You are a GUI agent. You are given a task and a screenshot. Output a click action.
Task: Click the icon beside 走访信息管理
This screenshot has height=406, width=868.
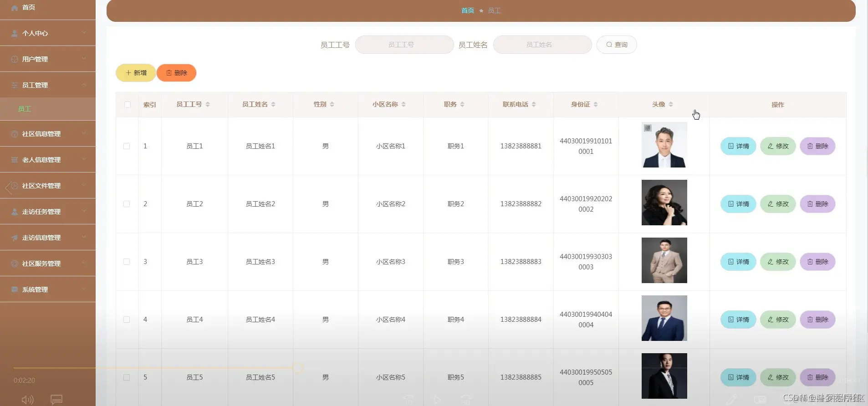pos(15,238)
